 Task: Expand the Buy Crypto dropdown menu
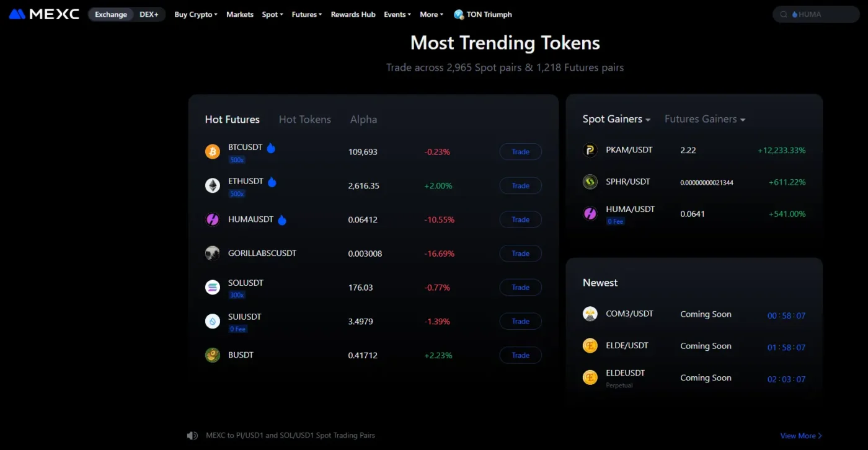tap(196, 14)
